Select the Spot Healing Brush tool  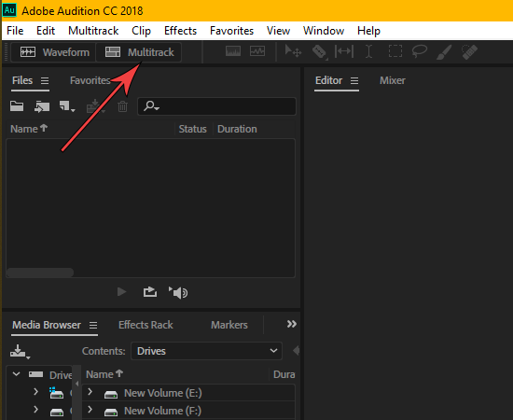(x=469, y=51)
